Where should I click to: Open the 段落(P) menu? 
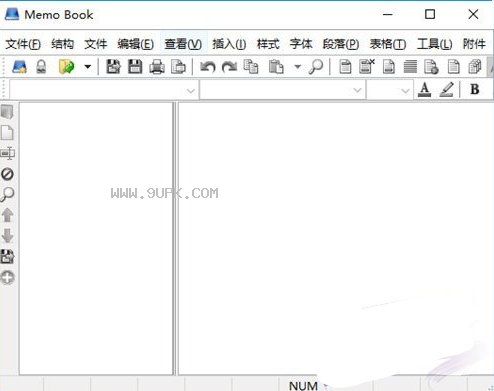tap(341, 44)
